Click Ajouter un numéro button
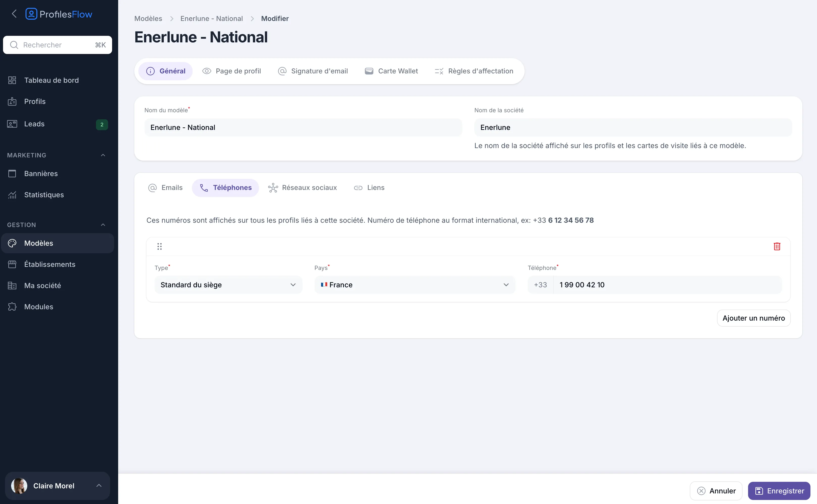 753,318
